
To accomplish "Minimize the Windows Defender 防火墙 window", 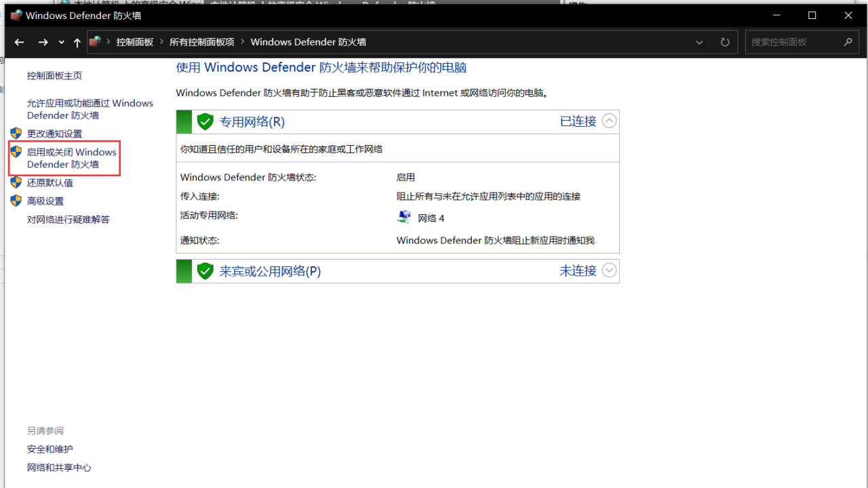I will point(776,15).
